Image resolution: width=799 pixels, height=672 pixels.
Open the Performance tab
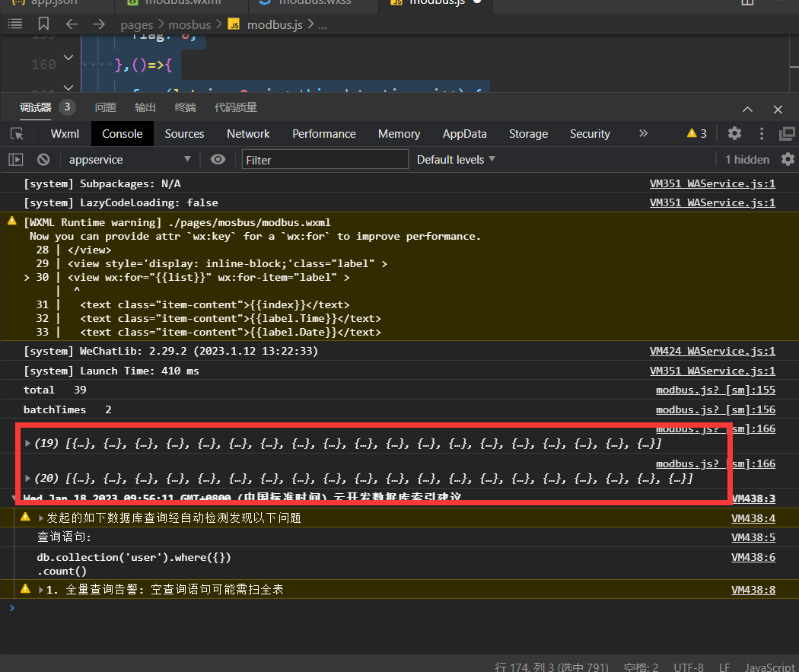324,134
